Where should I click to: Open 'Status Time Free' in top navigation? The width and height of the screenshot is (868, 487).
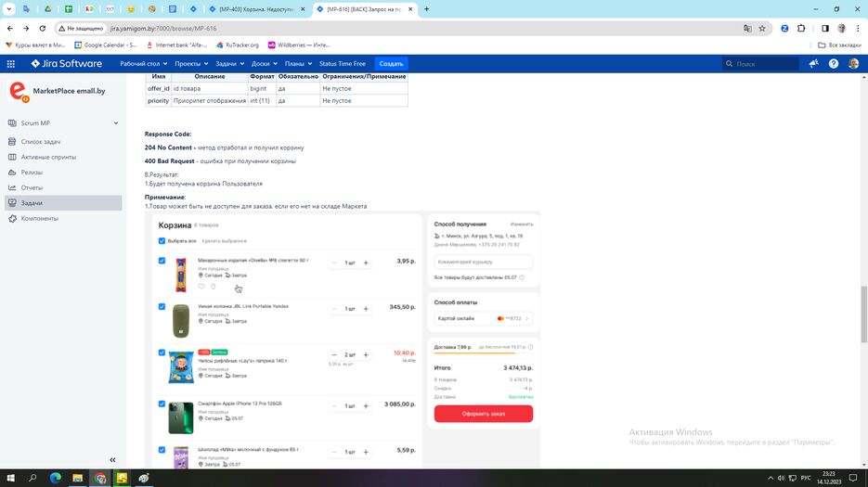click(x=343, y=64)
